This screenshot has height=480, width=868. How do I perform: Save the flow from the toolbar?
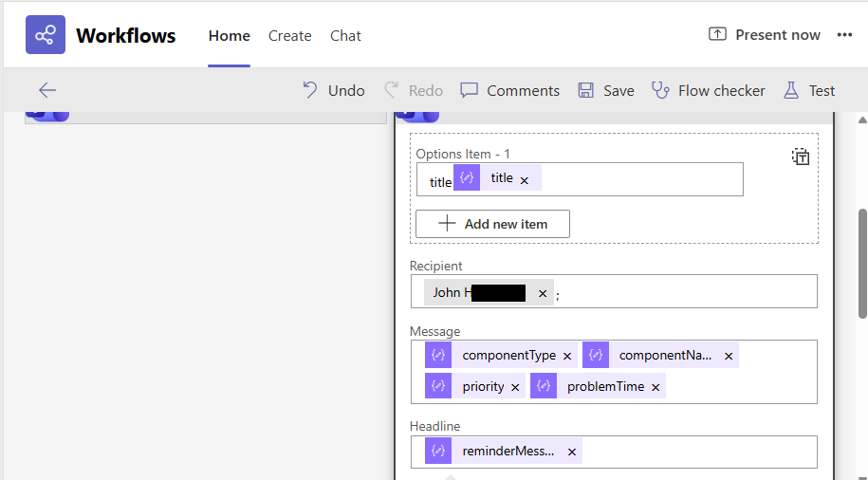[x=605, y=90]
